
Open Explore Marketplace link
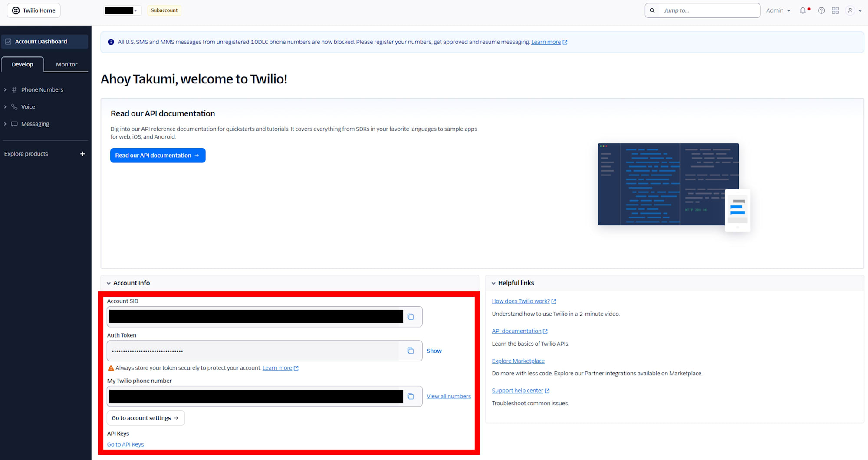(518, 361)
